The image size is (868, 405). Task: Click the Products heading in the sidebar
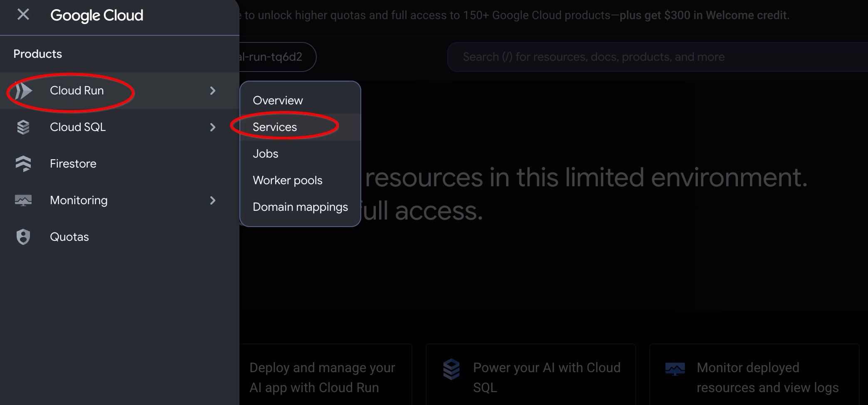(37, 54)
